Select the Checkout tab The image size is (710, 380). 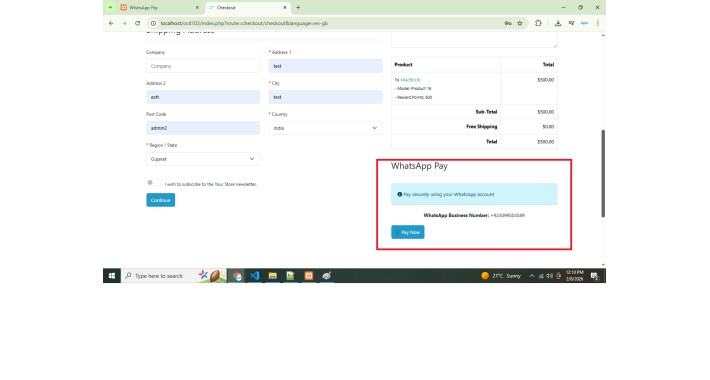[248, 8]
